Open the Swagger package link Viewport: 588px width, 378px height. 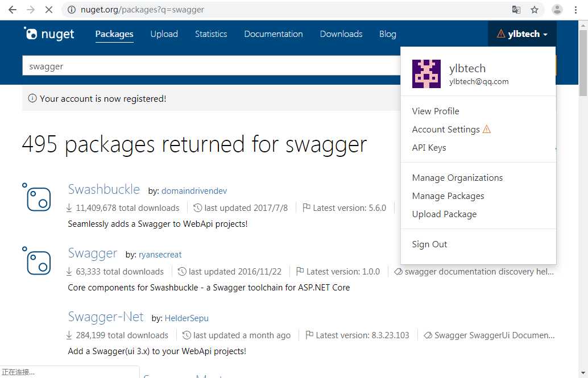coord(93,254)
